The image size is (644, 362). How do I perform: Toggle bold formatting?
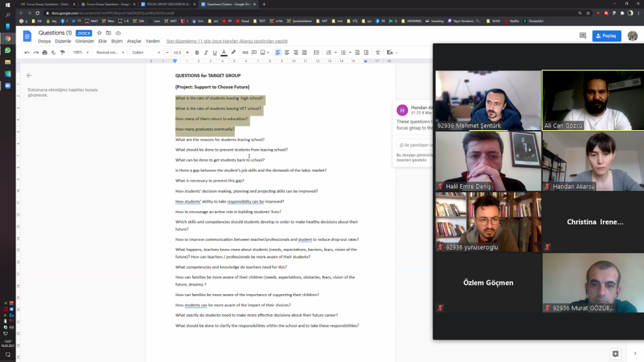197,53
